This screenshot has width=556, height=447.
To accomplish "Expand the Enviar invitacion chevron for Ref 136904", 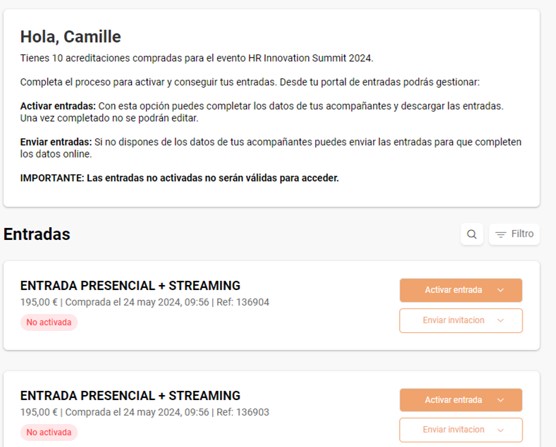I will pos(500,320).
